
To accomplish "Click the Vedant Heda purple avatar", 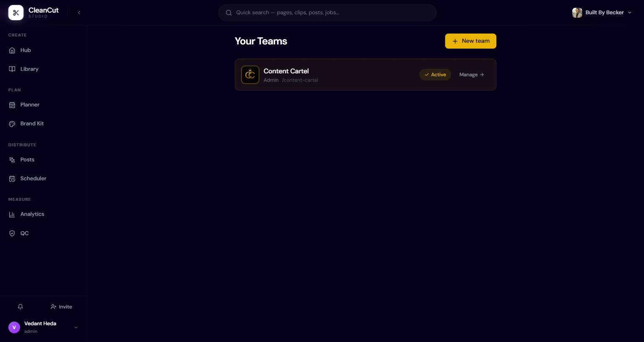I will coord(14,327).
